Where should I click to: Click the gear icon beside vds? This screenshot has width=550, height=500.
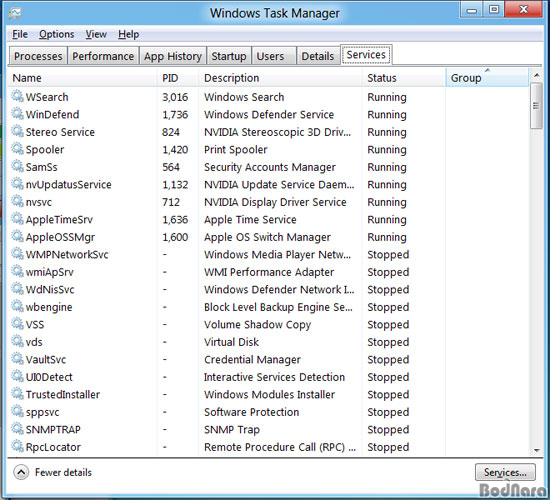coord(17,341)
